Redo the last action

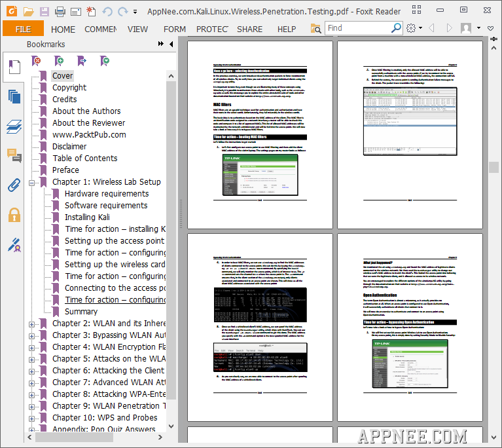tap(122, 12)
